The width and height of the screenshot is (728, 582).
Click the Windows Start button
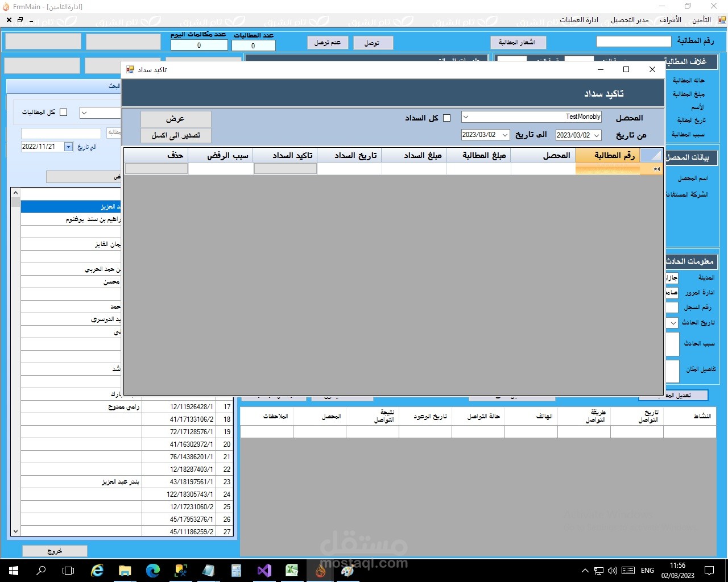click(x=14, y=571)
